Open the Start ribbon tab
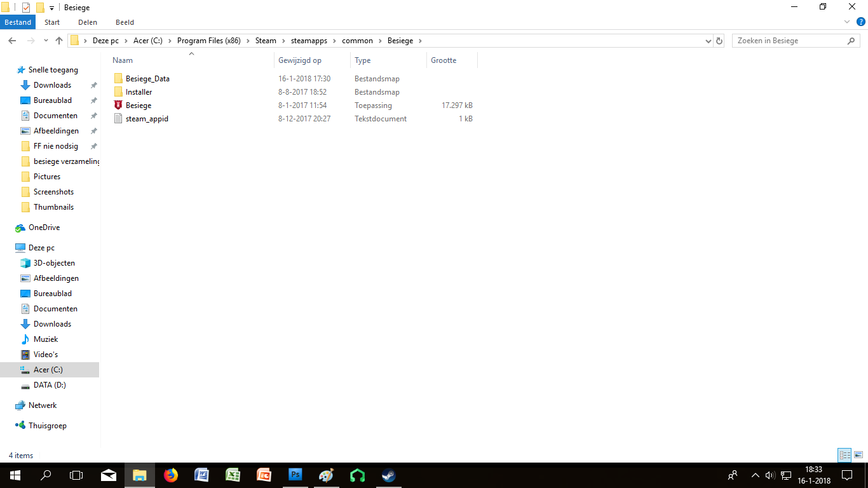The image size is (868, 488). coord(52,22)
